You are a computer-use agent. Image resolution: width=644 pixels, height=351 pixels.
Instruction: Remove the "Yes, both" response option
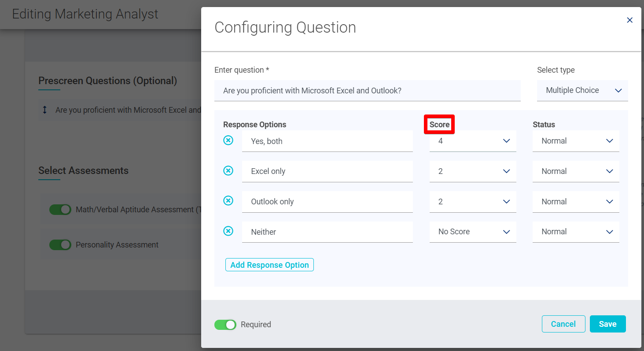(228, 140)
